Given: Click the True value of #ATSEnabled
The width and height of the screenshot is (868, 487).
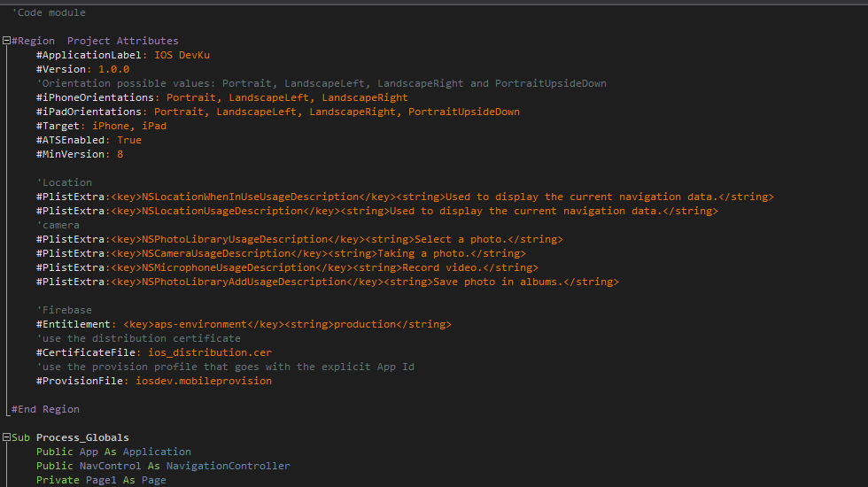Looking at the screenshot, I should coord(129,140).
